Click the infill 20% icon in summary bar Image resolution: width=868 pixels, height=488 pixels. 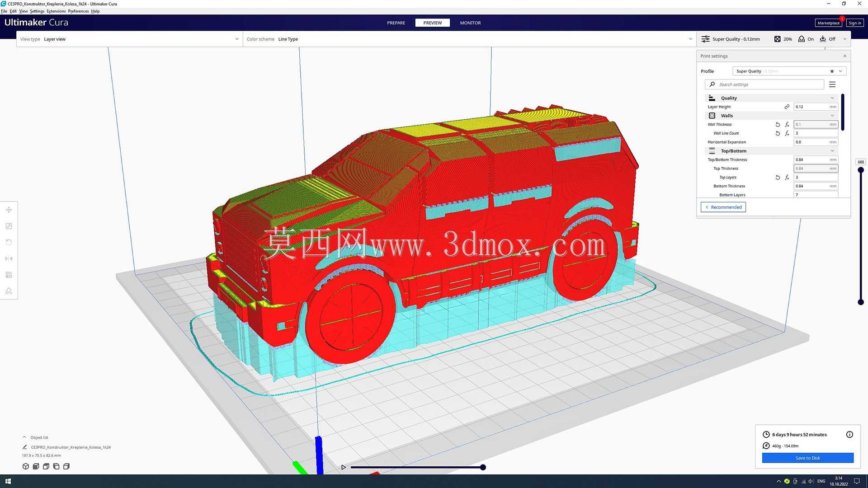click(x=777, y=39)
